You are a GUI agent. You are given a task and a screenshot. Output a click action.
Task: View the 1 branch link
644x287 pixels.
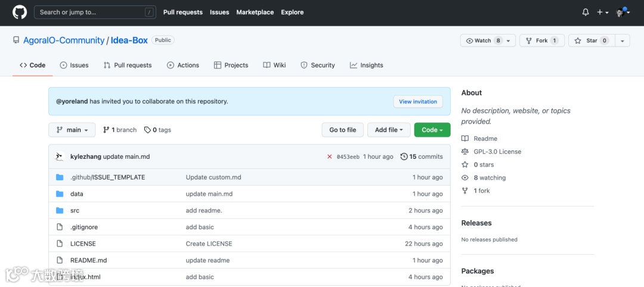click(119, 130)
